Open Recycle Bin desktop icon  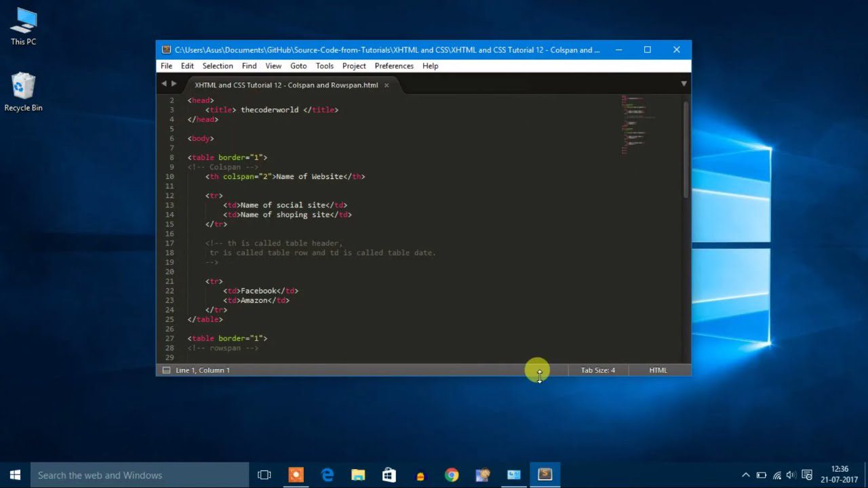23,93
